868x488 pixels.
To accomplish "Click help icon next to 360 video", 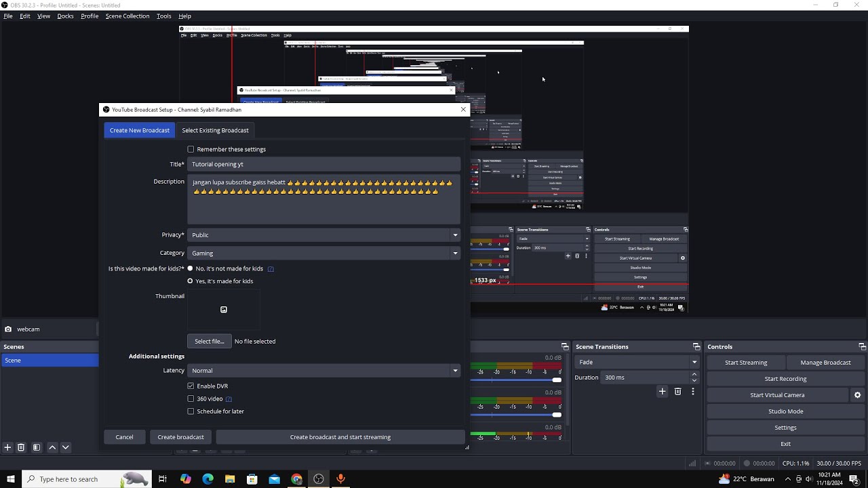I will click(229, 399).
